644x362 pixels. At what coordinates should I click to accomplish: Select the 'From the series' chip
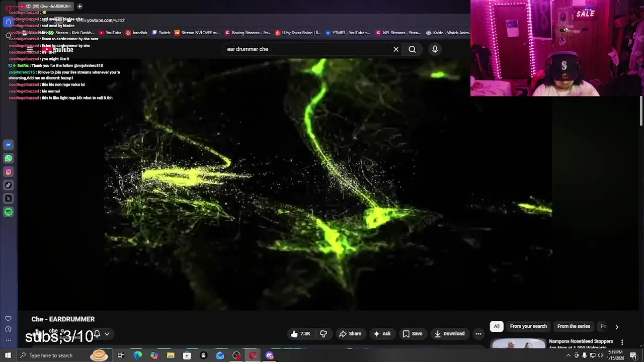574,326
